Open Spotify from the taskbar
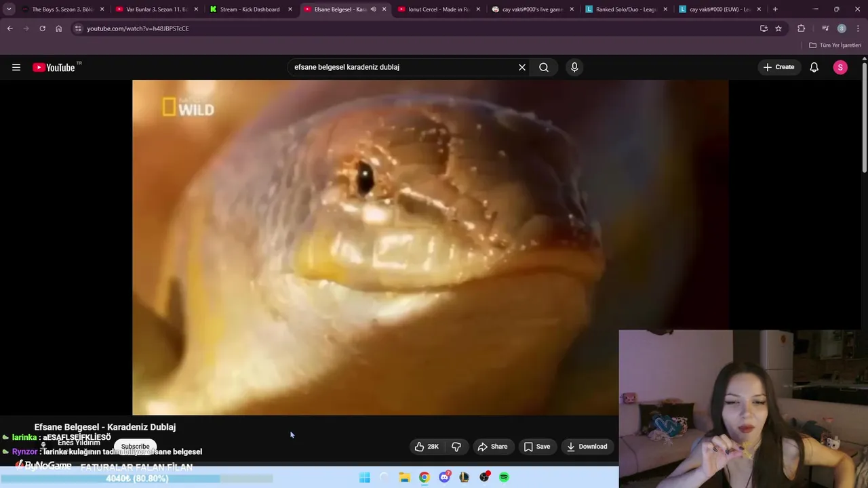 (x=504, y=477)
